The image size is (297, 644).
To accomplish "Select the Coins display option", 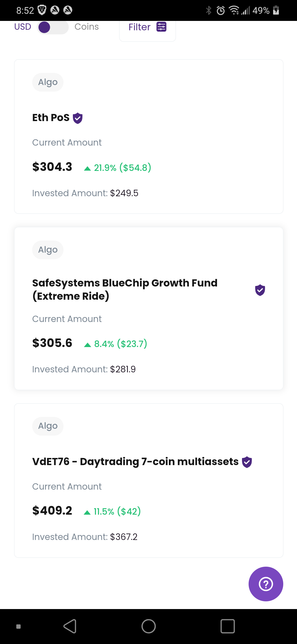I will (x=87, y=27).
